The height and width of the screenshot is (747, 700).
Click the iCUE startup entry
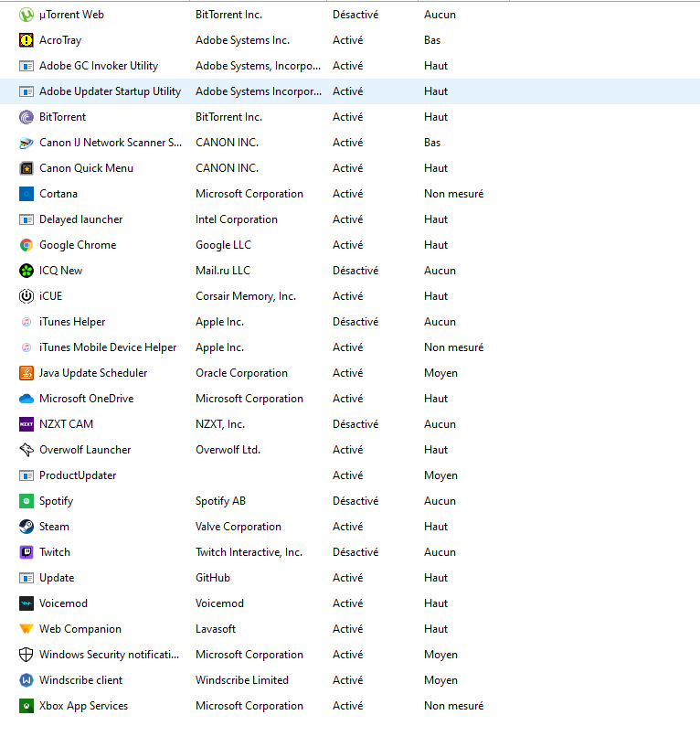click(50, 296)
